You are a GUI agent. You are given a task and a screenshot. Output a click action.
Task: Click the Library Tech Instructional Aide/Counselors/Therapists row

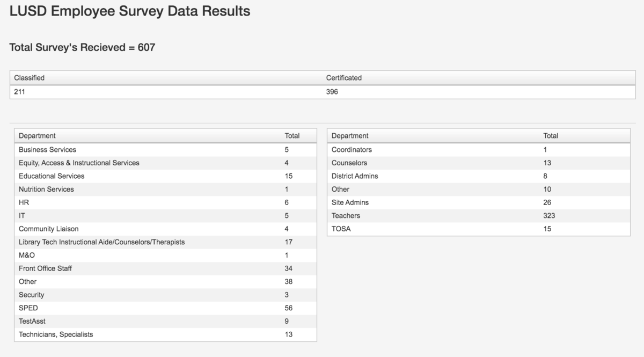tap(165, 242)
